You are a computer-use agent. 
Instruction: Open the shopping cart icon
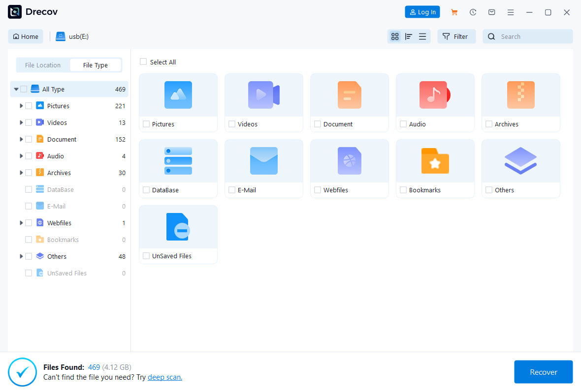point(454,12)
